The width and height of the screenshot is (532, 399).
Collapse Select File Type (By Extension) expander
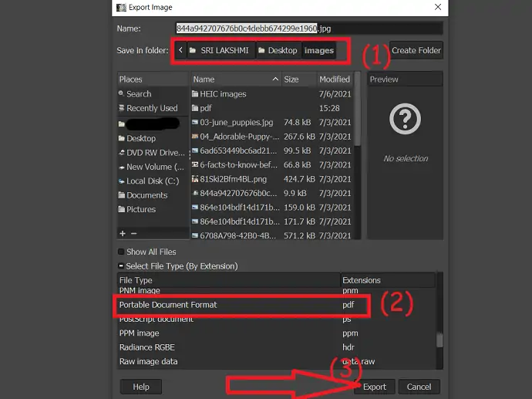tap(121, 266)
